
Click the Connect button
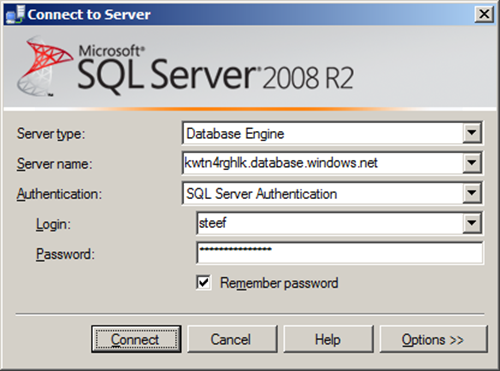pyautogui.click(x=136, y=339)
